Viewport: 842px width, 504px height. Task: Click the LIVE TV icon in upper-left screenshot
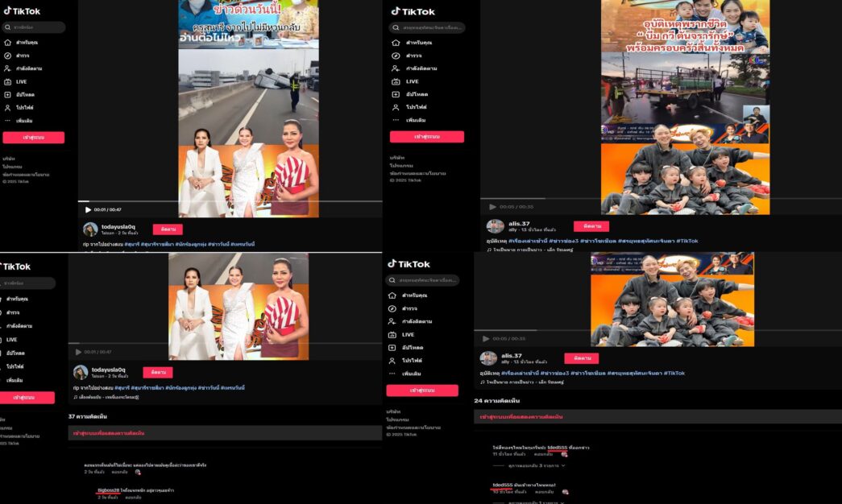point(7,81)
